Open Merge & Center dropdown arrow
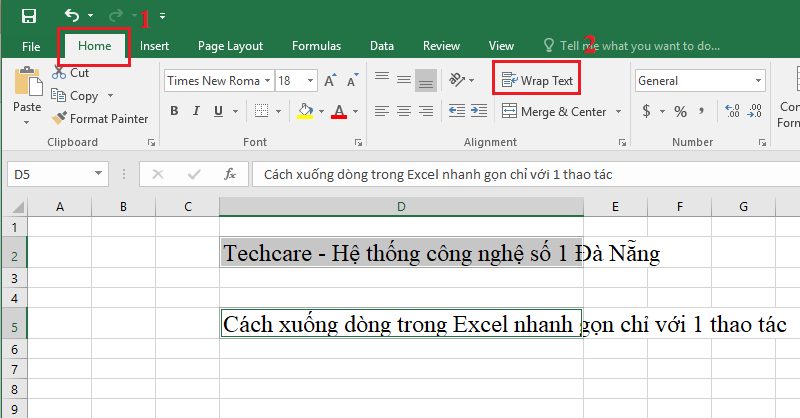The image size is (800, 418). click(618, 111)
